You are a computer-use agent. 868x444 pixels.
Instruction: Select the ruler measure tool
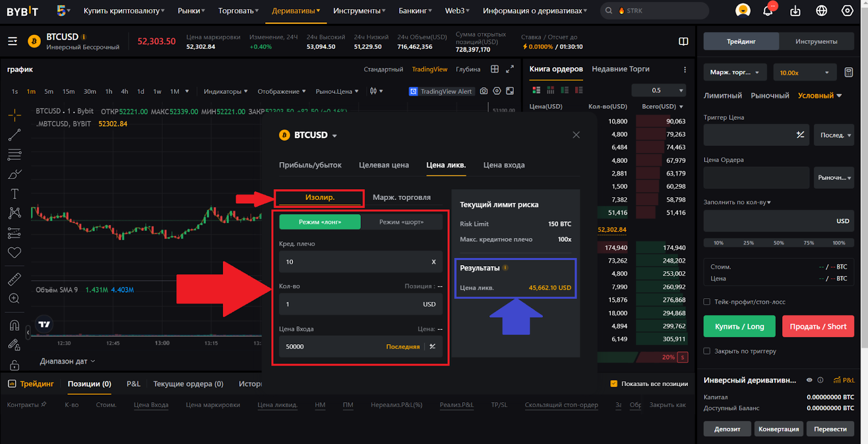pos(15,279)
